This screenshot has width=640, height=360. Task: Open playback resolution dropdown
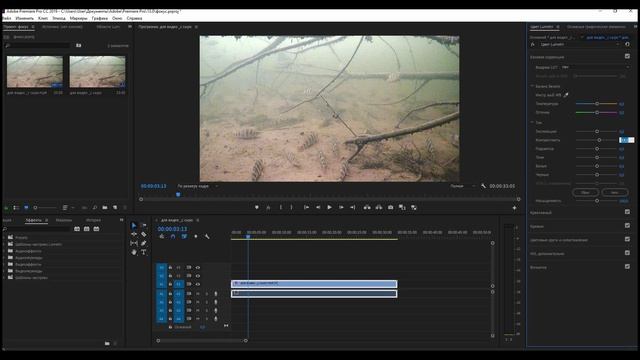pyautogui.click(x=462, y=186)
